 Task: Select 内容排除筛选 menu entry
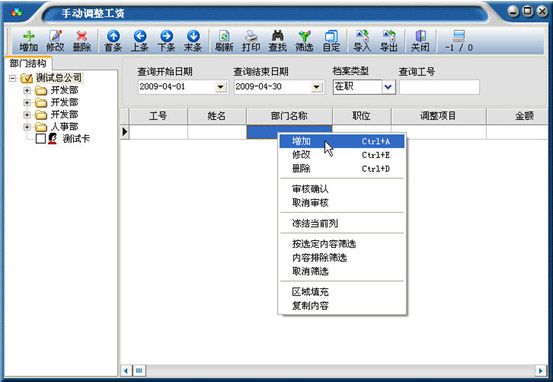pos(342,257)
